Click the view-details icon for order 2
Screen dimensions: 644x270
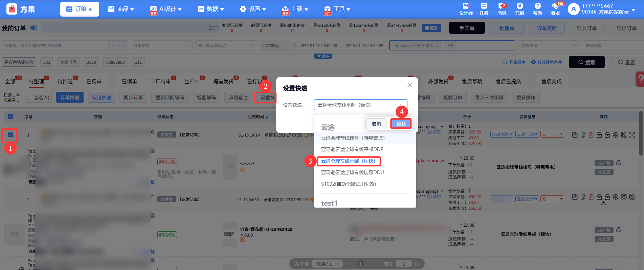[575, 197]
